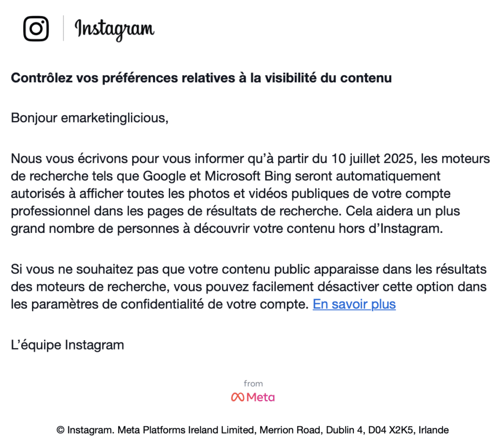Click the word "Bonjour" in the greeting
504x445 pixels.
[x=34, y=118]
